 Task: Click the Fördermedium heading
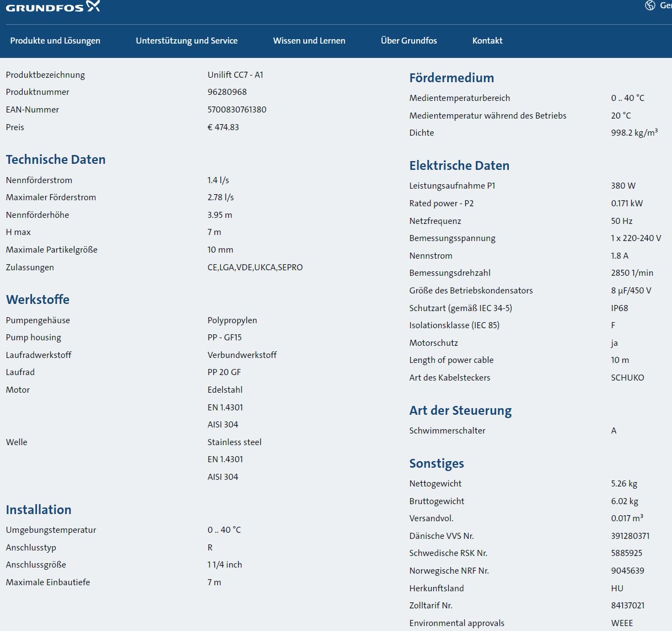pyautogui.click(x=451, y=78)
